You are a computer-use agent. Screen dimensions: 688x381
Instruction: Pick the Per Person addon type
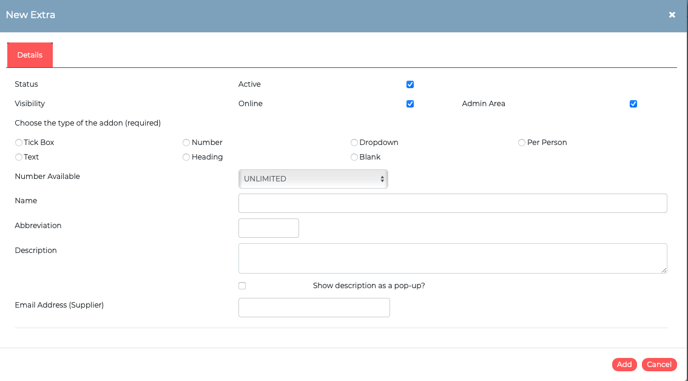[x=522, y=142]
